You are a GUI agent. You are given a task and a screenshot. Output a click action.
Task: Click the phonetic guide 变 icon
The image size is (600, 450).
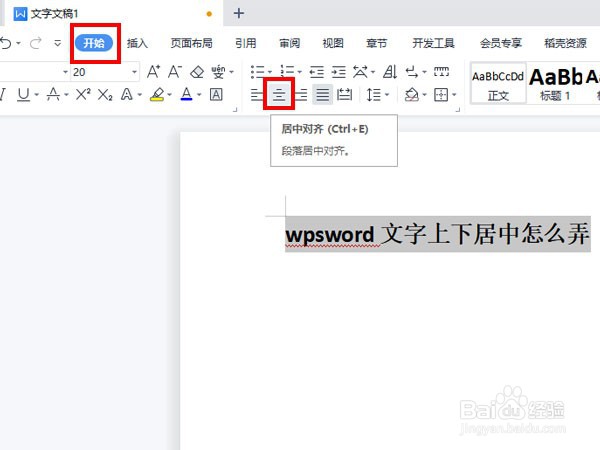218,72
